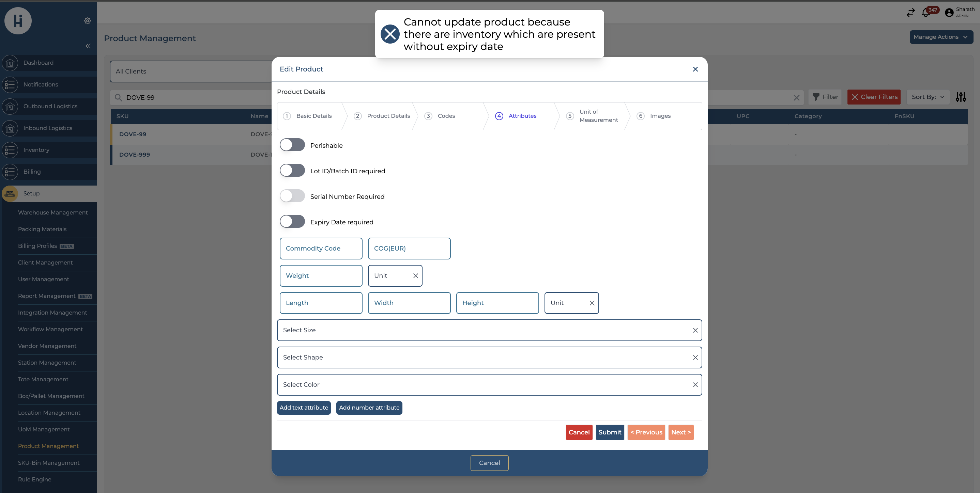
Task: Click the settings gear icon in sidebar
Action: pos(88,21)
